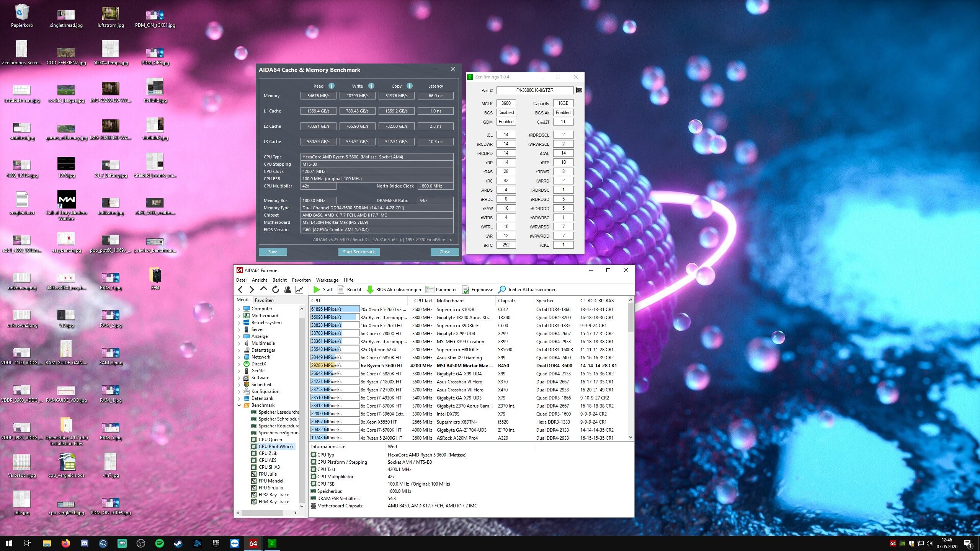Open Treiber Aktualisierungen in toolbar
The width and height of the screenshot is (980, 551).
[528, 290]
